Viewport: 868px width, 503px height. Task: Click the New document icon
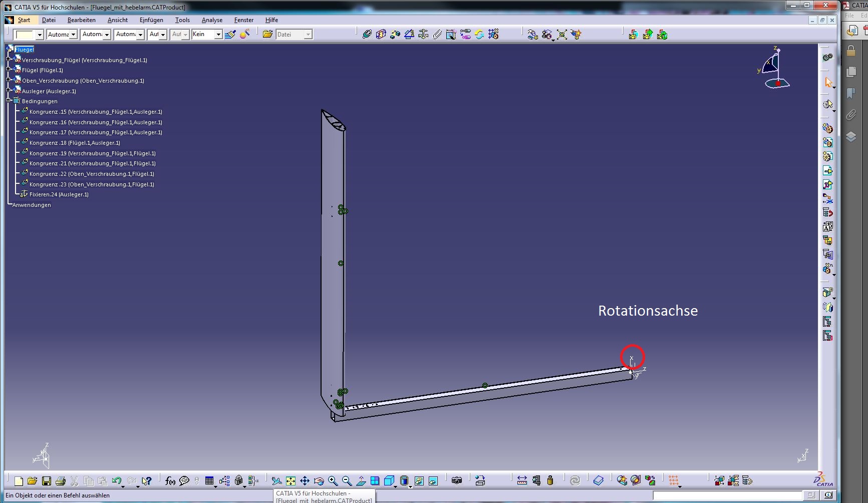point(19,481)
